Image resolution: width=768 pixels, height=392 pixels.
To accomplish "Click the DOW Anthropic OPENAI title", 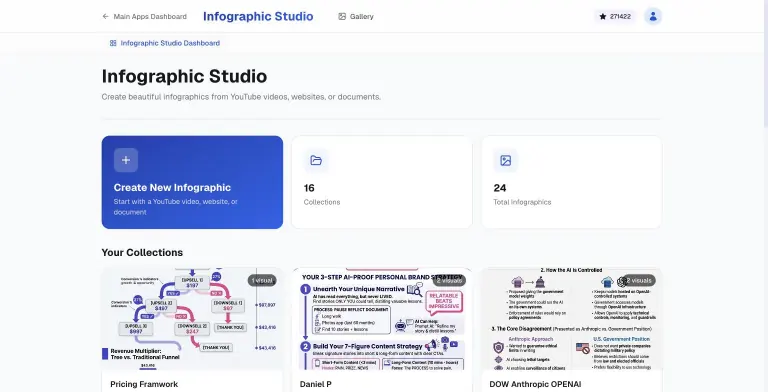I will [535, 384].
